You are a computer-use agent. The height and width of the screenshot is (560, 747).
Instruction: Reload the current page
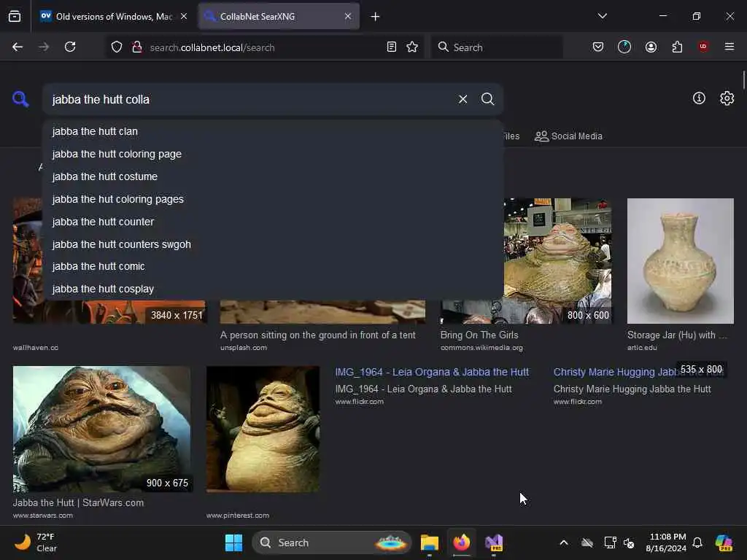click(x=70, y=47)
